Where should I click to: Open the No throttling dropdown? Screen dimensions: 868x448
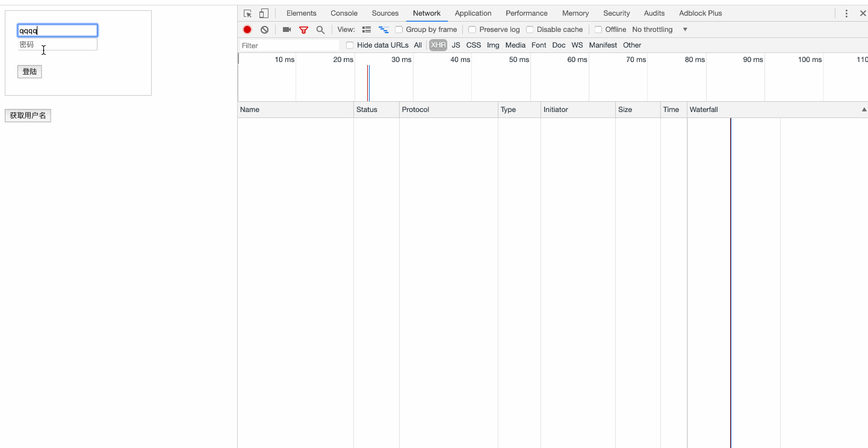click(660, 30)
